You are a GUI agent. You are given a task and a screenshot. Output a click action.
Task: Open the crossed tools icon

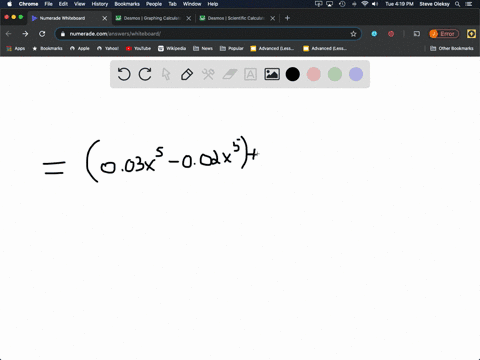click(208, 74)
